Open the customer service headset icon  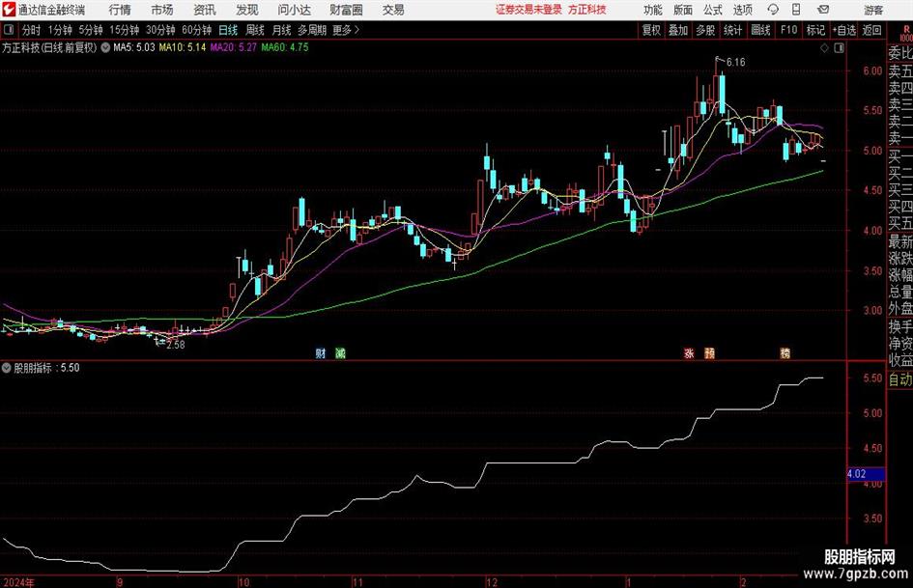(x=773, y=10)
